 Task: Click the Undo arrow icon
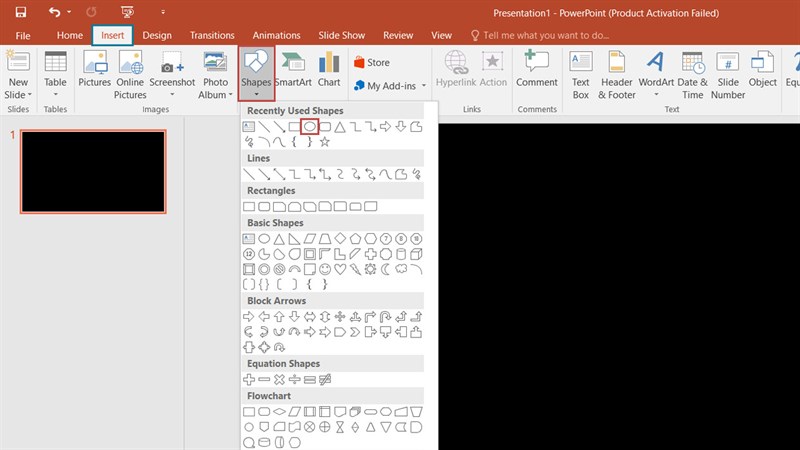54,12
